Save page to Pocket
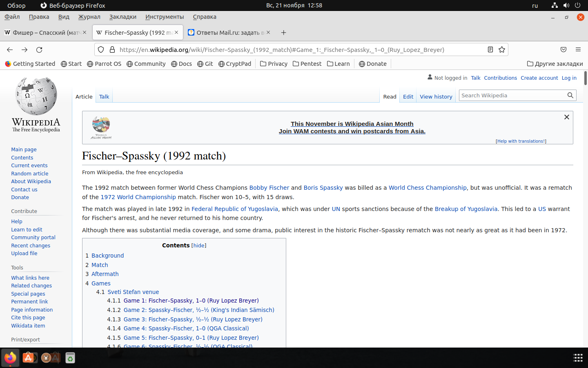Viewport: 588px width, 368px height. [563, 49]
